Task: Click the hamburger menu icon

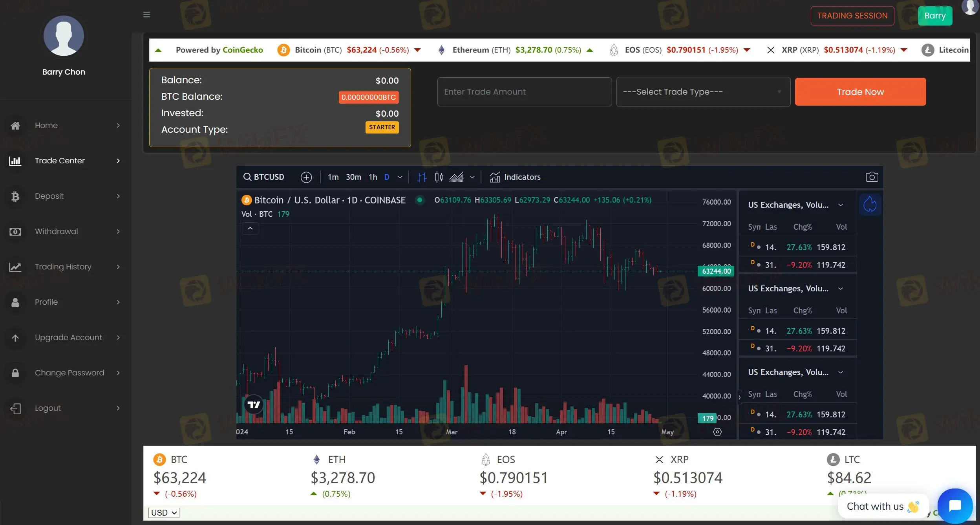Action: (146, 15)
